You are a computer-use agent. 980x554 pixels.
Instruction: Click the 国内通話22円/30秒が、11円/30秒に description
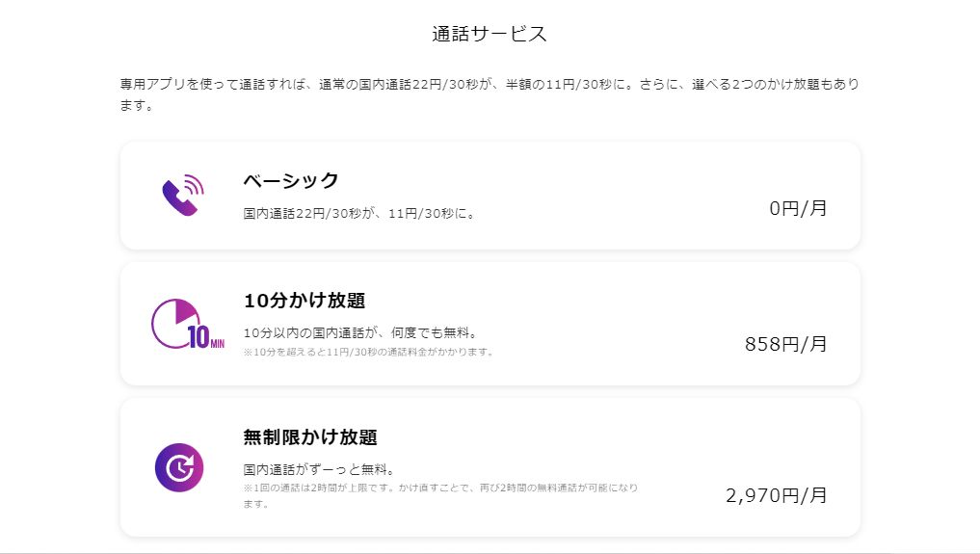[359, 213]
